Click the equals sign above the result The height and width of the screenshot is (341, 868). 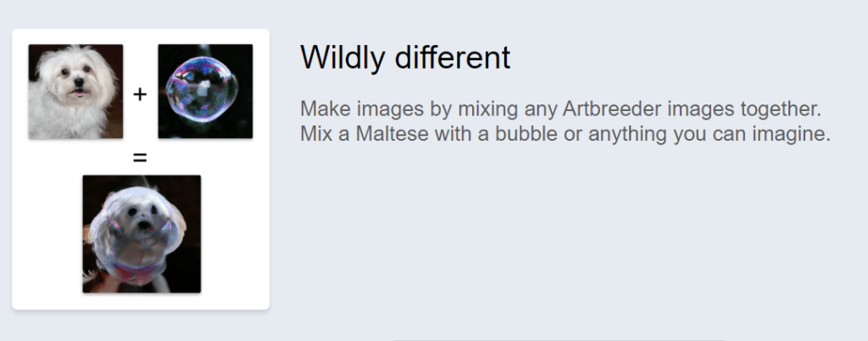140,159
